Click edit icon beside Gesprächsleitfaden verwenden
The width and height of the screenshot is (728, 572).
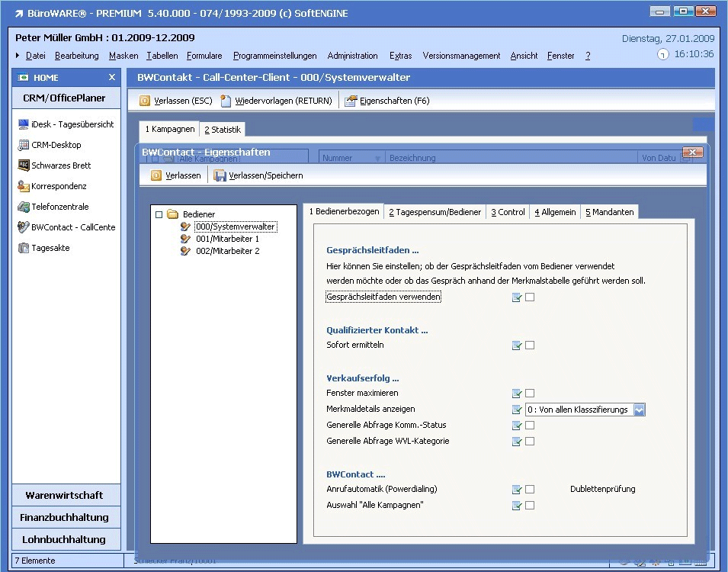(x=517, y=297)
